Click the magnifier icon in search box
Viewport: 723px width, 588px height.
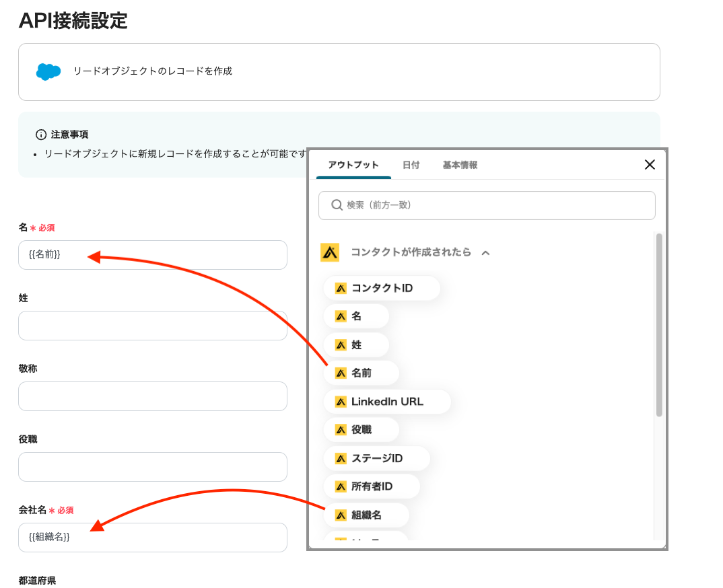tap(337, 205)
